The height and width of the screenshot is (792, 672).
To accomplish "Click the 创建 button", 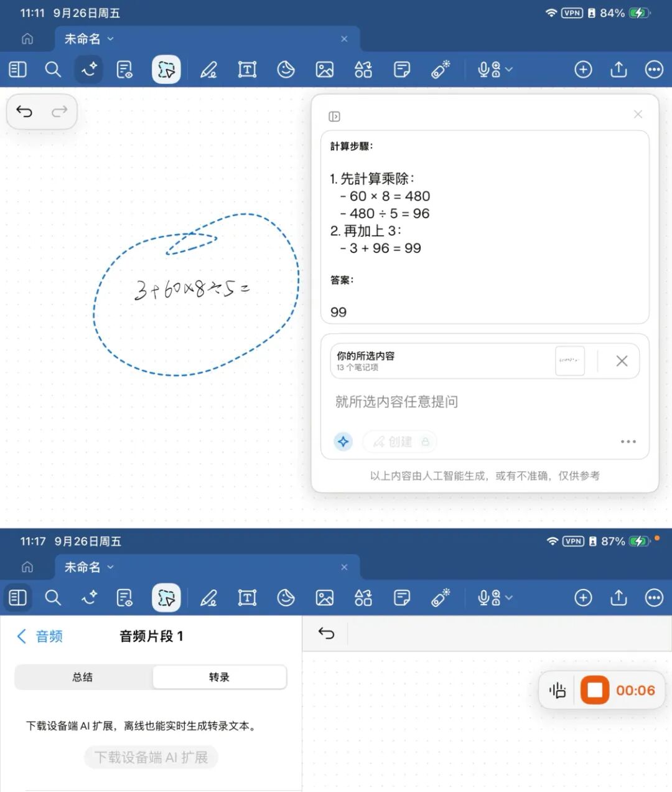I will pos(399,441).
